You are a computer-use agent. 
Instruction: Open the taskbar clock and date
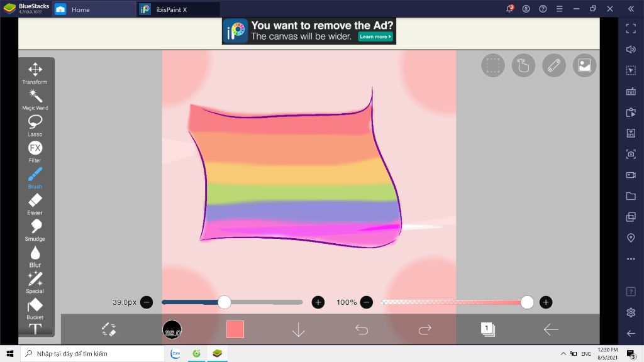coord(608,353)
